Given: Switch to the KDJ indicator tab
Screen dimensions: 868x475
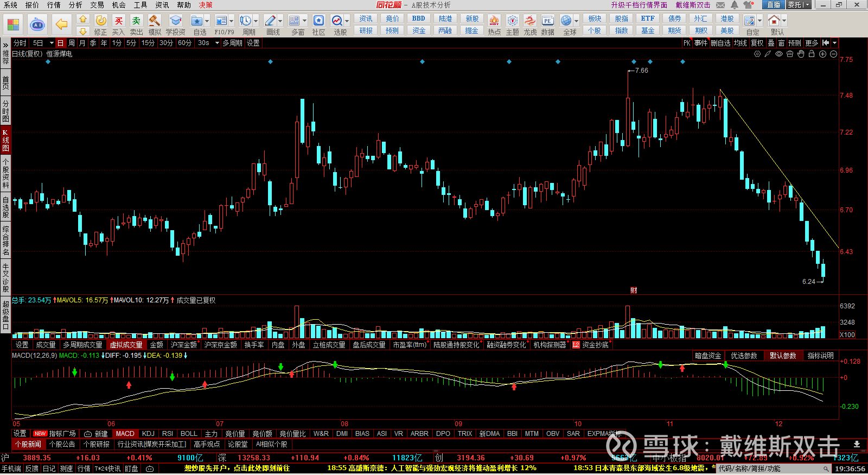Looking at the screenshot, I should tap(148, 434).
